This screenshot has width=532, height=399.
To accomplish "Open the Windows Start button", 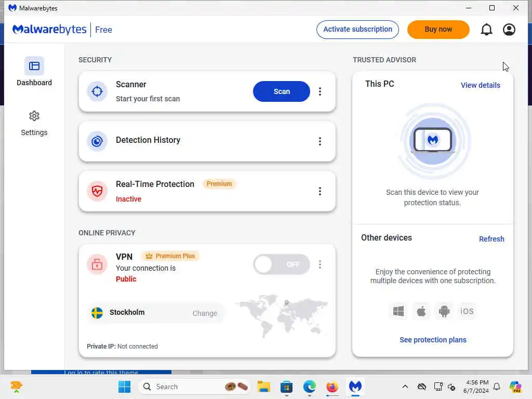I will point(124,387).
